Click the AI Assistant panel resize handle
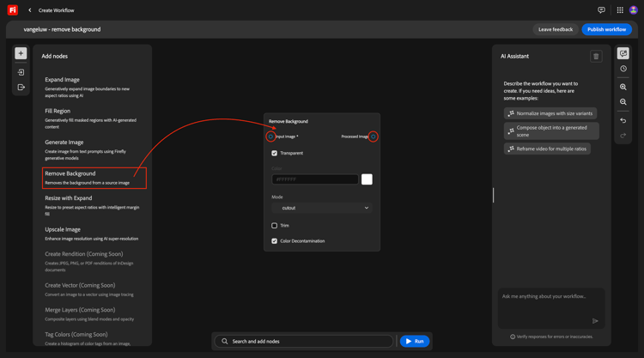The image size is (644, 358). [493, 196]
